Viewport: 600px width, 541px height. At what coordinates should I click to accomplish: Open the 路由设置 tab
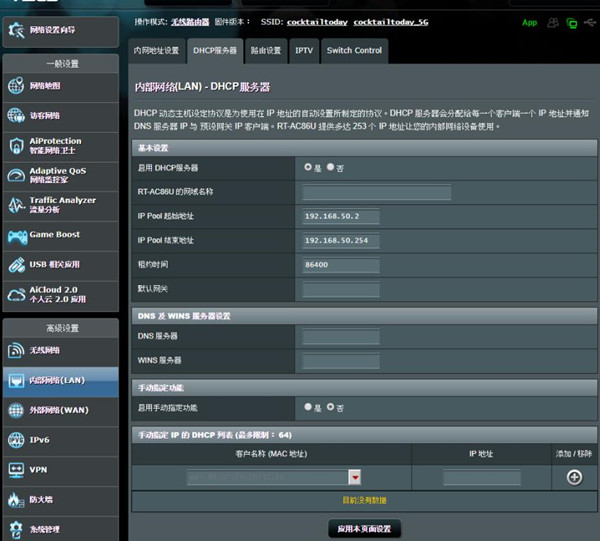tap(266, 50)
